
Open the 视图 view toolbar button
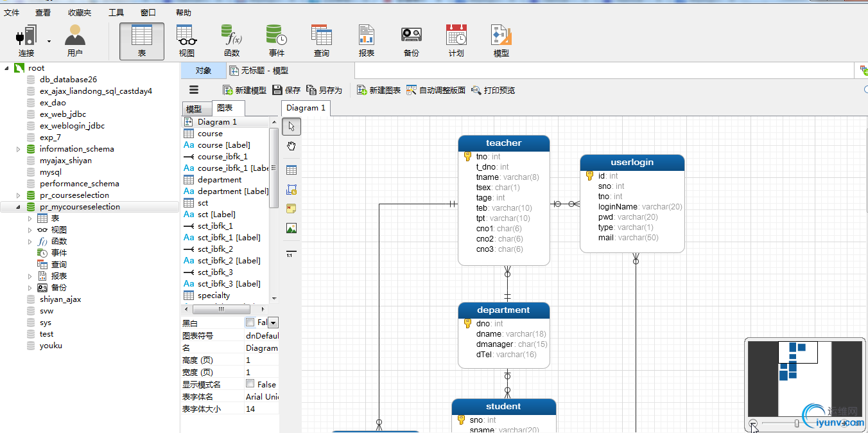pos(187,41)
